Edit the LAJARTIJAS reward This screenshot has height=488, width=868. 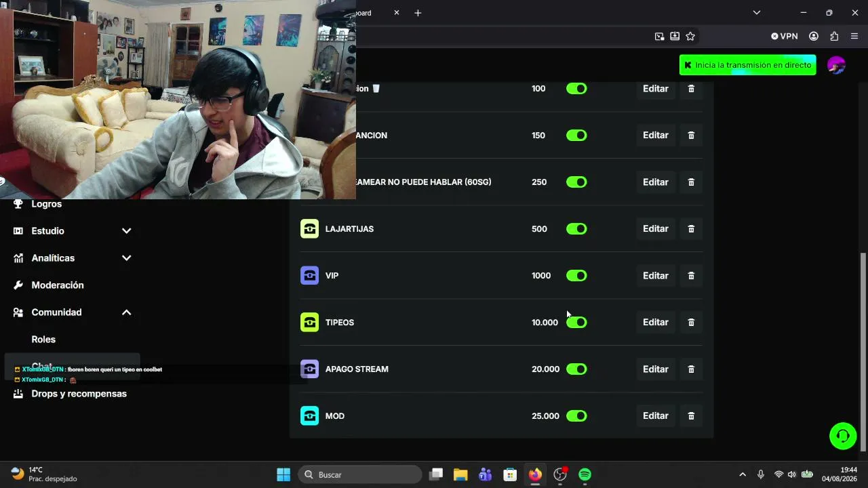pos(656,229)
